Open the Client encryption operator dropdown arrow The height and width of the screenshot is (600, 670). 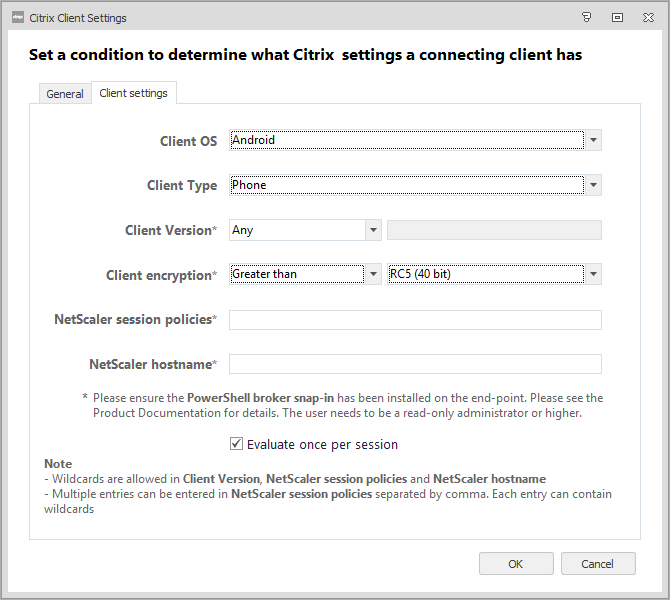click(x=374, y=274)
